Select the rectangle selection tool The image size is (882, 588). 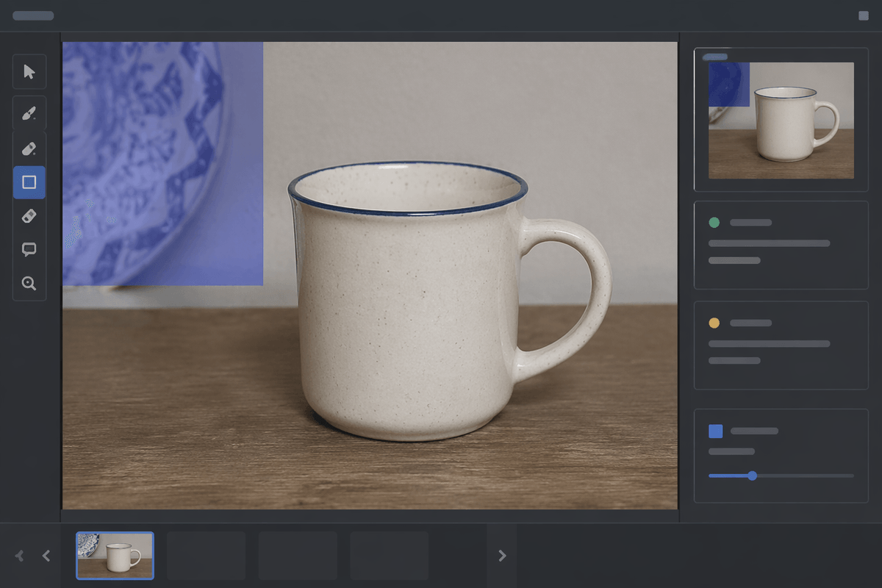(29, 182)
